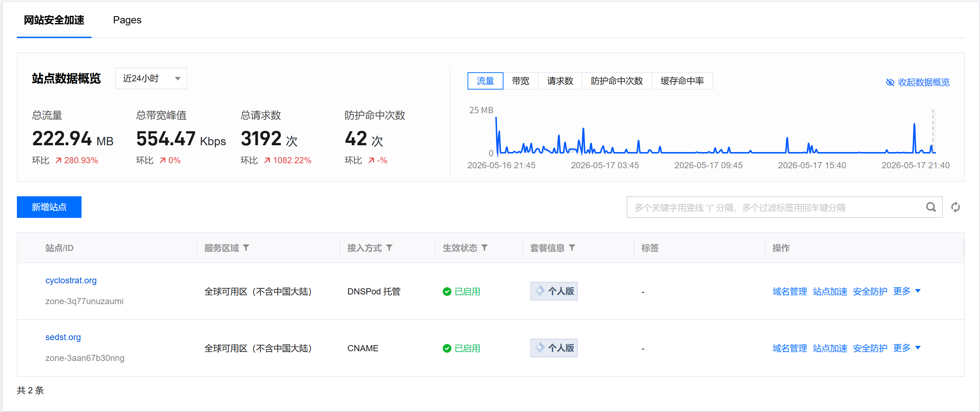Click the 站点数据概览 heading
Screen dimensions: 980x412
[x=66, y=78]
